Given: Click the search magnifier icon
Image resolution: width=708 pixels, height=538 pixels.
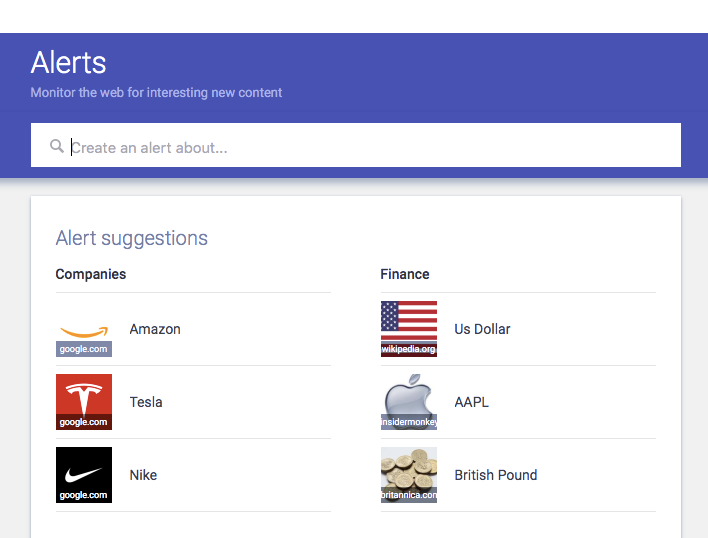Looking at the screenshot, I should click(x=57, y=147).
